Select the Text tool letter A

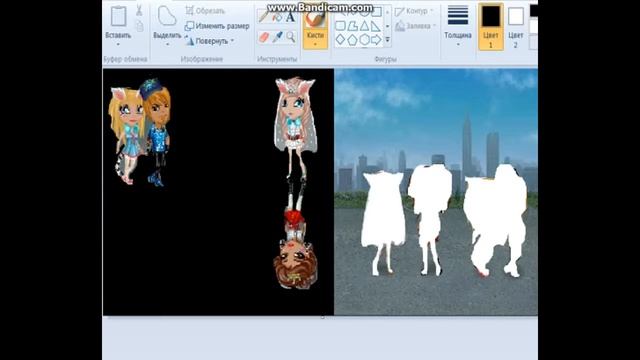tap(290, 17)
